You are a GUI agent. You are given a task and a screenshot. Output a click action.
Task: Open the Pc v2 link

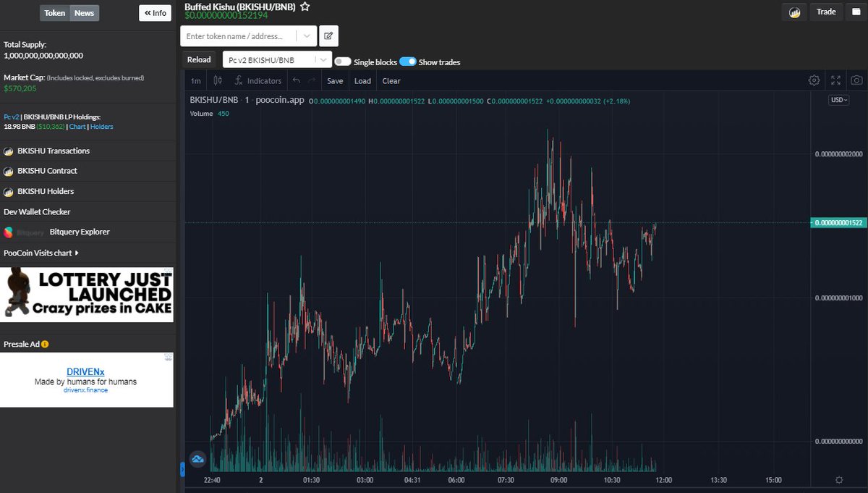(11, 117)
